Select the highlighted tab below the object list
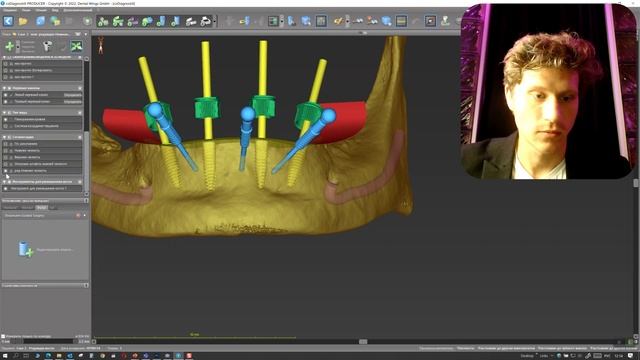640x360 pixels. (x=42, y=207)
